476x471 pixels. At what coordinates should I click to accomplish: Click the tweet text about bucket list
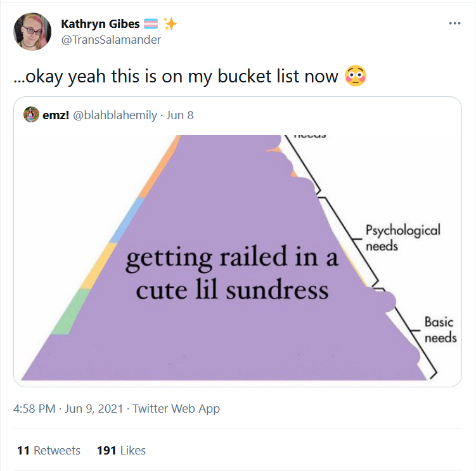176,76
